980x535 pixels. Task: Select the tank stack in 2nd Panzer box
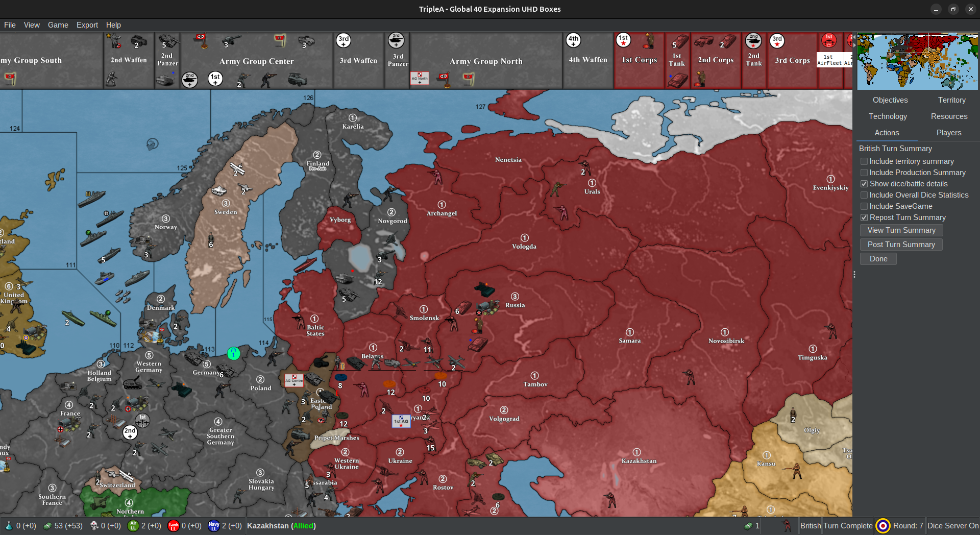168,41
